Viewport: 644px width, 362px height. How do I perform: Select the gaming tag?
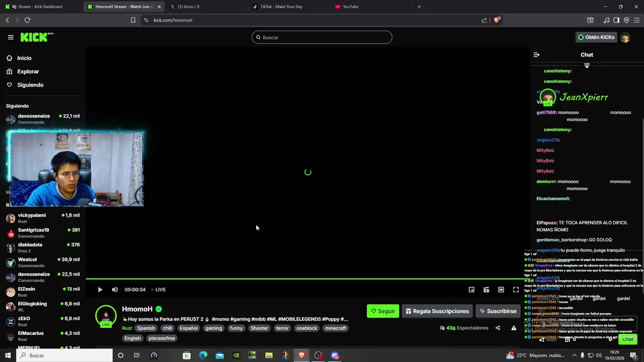(x=213, y=328)
